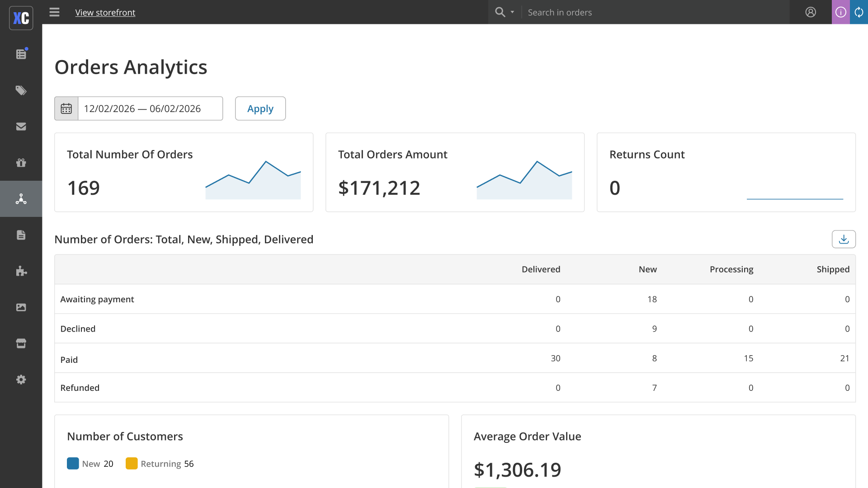Open the settings gear sidebar icon
The height and width of the screenshot is (488, 868).
21,380
